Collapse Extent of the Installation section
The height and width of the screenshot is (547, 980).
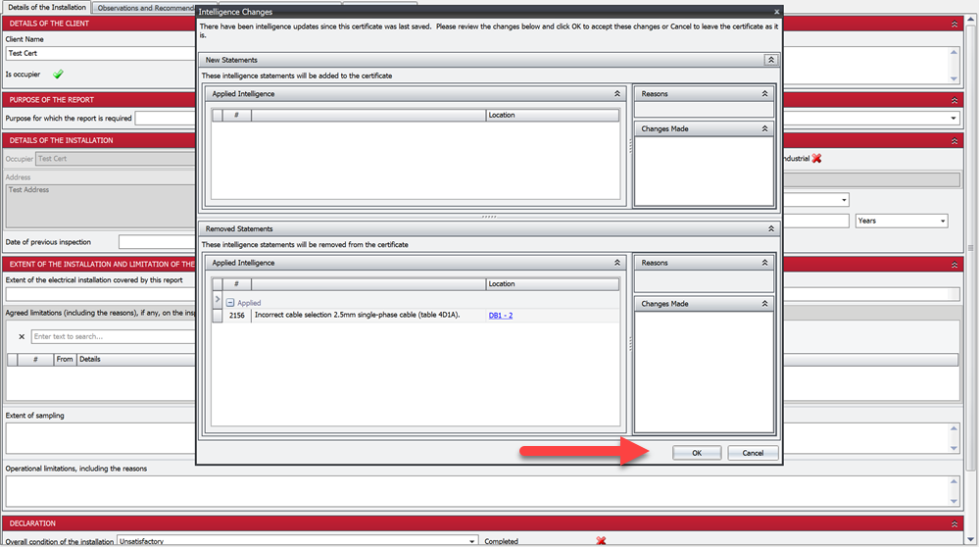(955, 265)
